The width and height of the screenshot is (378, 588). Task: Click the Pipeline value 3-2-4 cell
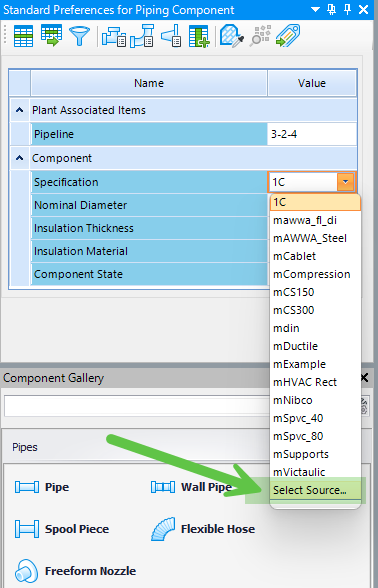pyautogui.click(x=312, y=134)
